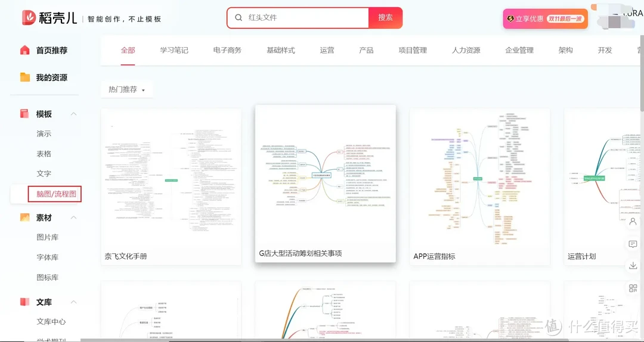Select the 全部 category tab
Viewport: 644px width, 342px height.
pos(128,51)
